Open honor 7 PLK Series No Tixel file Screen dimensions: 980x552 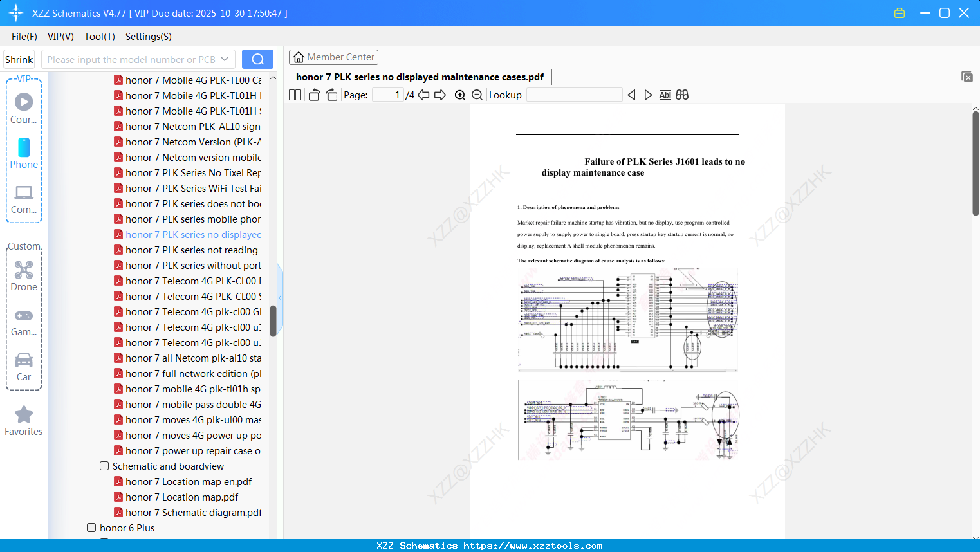(193, 173)
